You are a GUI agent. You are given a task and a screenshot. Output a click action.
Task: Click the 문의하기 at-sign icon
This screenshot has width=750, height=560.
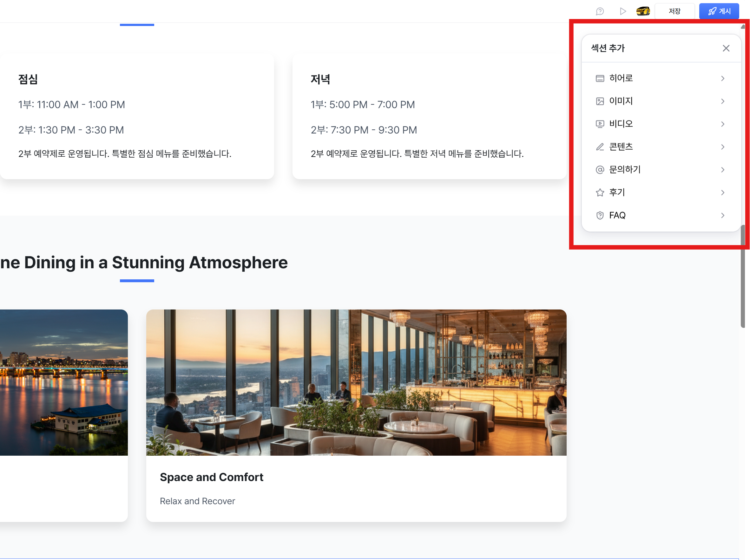click(600, 170)
